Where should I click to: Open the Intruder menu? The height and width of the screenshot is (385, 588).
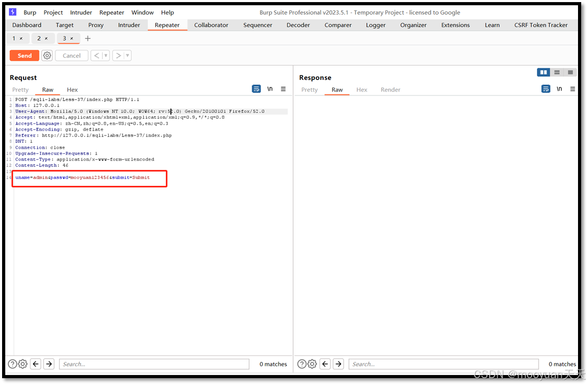pyautogui.click(x=81, y=13)
